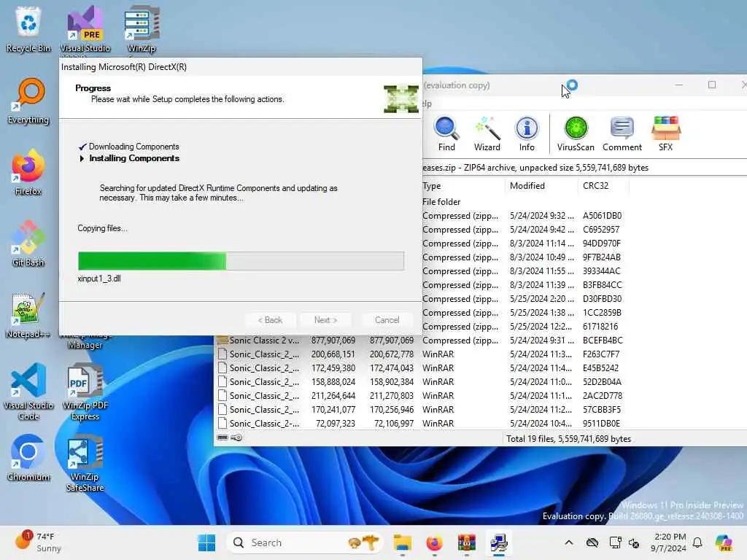Click the row with CRC32 61718216
The width and height of the screenshot is (747, 560).
click(x=525, y=326)
